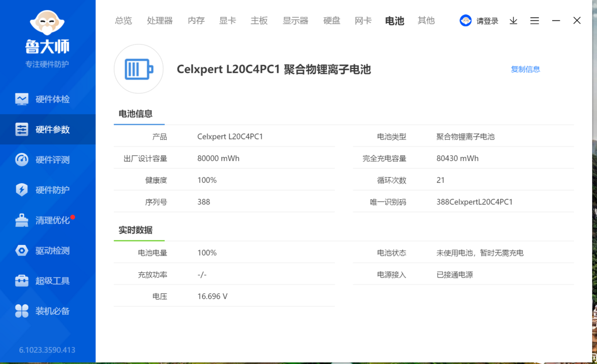Image resolution: width=597 pixels, height=364 pixels.
Task: Click power source value 已接通电源
Action: coord(455,274)
